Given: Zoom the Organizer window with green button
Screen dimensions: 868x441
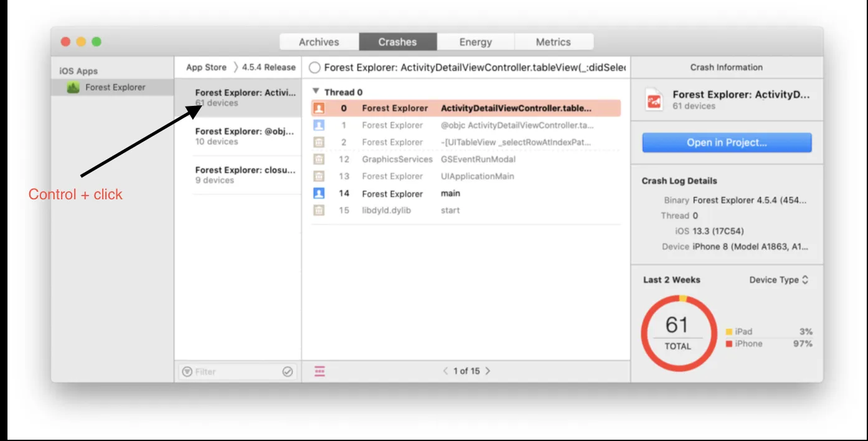Looking at the screenshot, I should pyautogui.click(x=97, y=42).
